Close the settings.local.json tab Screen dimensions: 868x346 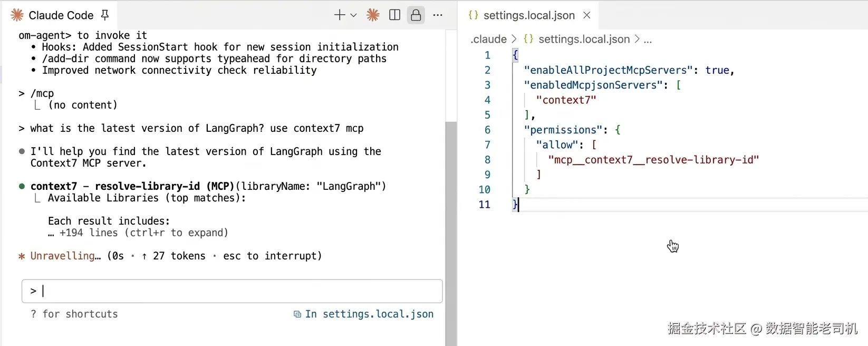(587, 15)
